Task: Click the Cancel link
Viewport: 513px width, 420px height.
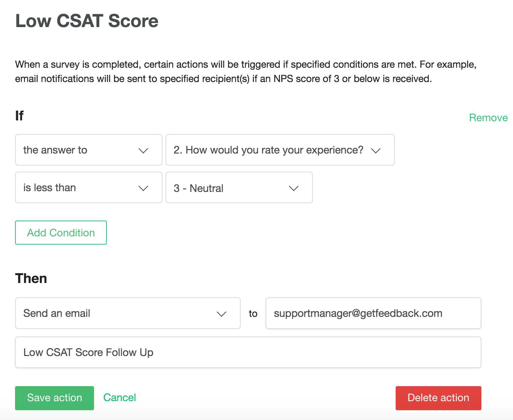Action: (x=120, y=397)
